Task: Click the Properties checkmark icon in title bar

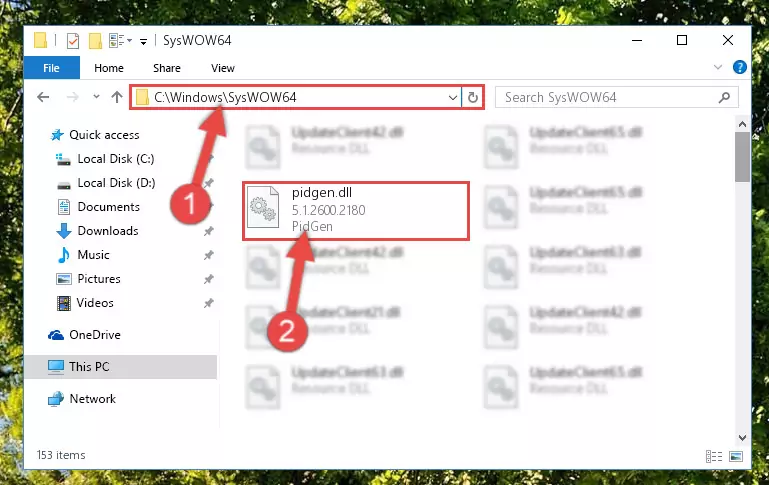Action: (73, 41)
